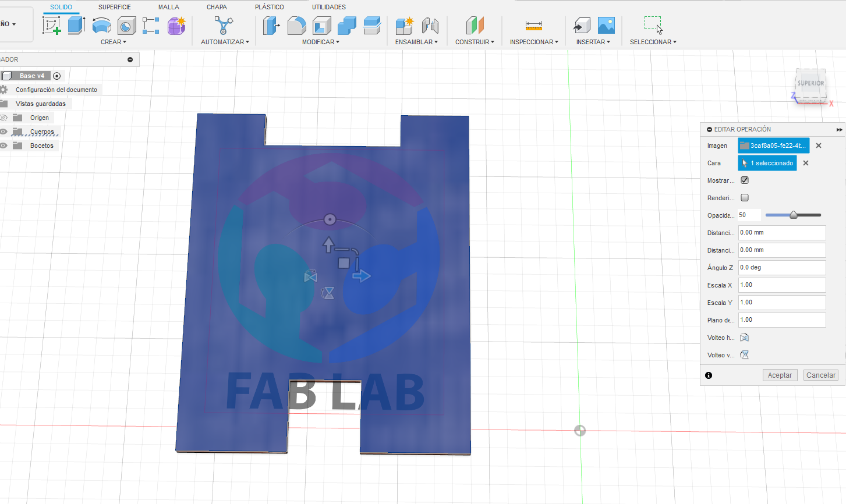Switch to the SUPERFICIE tab
Viewport: 846px width, 504px height.
[115, 7]
